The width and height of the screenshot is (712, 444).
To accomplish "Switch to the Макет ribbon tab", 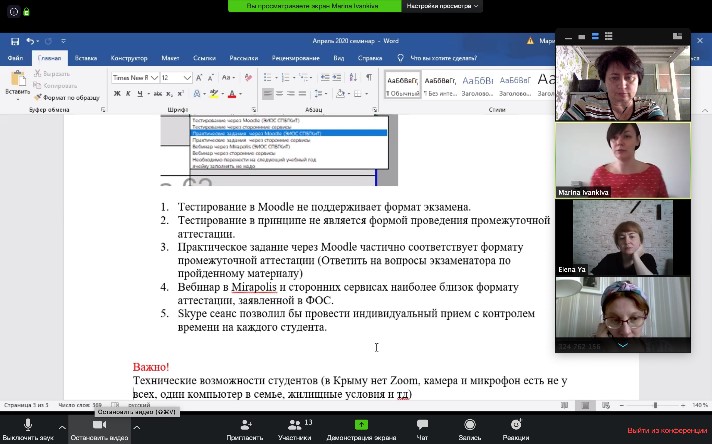I will pyautogui.click(x=170, y=58).
